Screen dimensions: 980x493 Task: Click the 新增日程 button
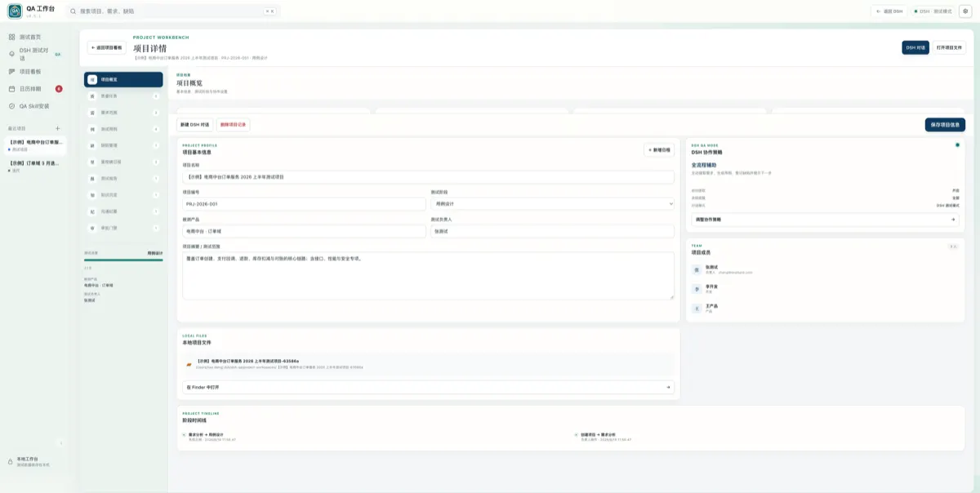[x=659, y=150]
